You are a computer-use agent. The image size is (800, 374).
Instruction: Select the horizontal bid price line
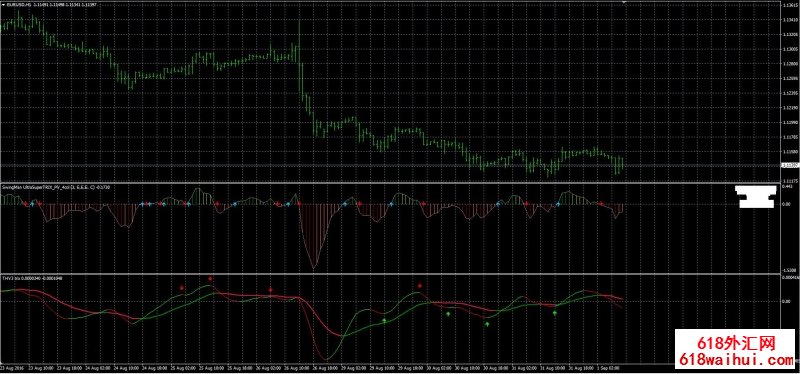pyautogui.click(x=390, y=165)
